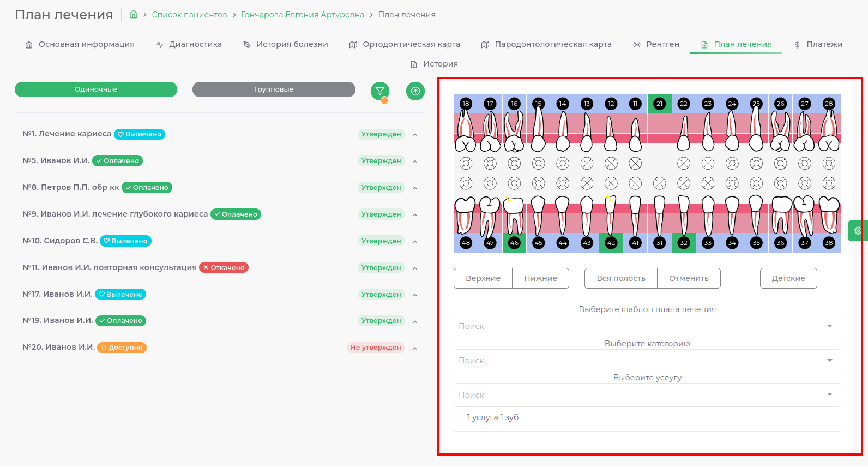Image resolution: width=868 pixels, height=466 pixels.
Task: Click the home icon in breadcrumb
Action: click(x=134, y=15)
